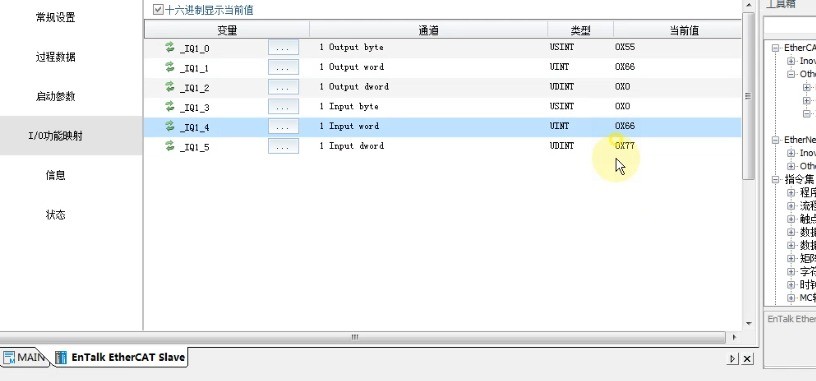Click the tab scroll right arrow
The width and height of the screenshot is (816, 381).
click(x=733, y=359)
